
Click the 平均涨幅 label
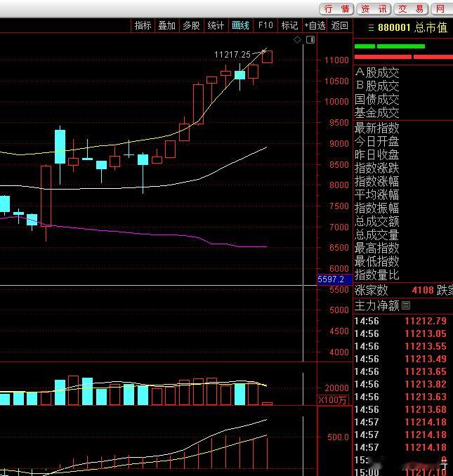(x=376, y=194)
